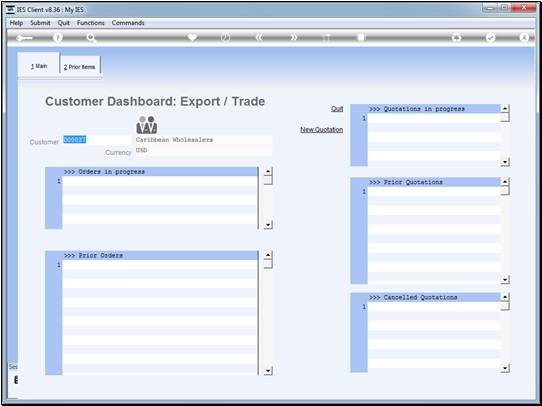Click the Quit link
Screen dimensions: 542x406
tap(337, 109)
